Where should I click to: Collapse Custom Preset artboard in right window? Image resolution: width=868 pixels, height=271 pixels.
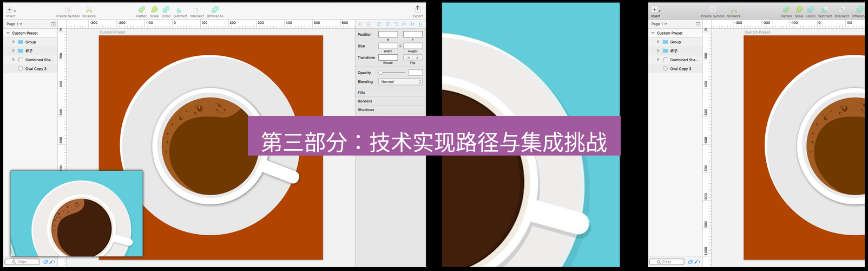[653, 33]
